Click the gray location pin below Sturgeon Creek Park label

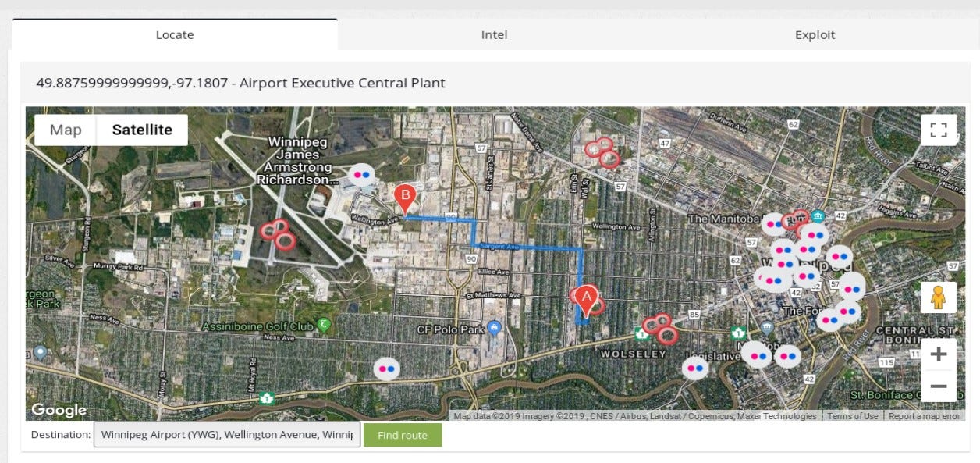pyautogui.click(x=41, y=353)
